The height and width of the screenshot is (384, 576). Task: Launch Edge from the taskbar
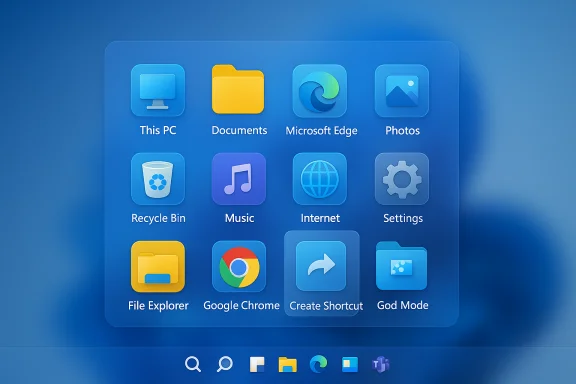pyautogui.click(x=318, y=364)
